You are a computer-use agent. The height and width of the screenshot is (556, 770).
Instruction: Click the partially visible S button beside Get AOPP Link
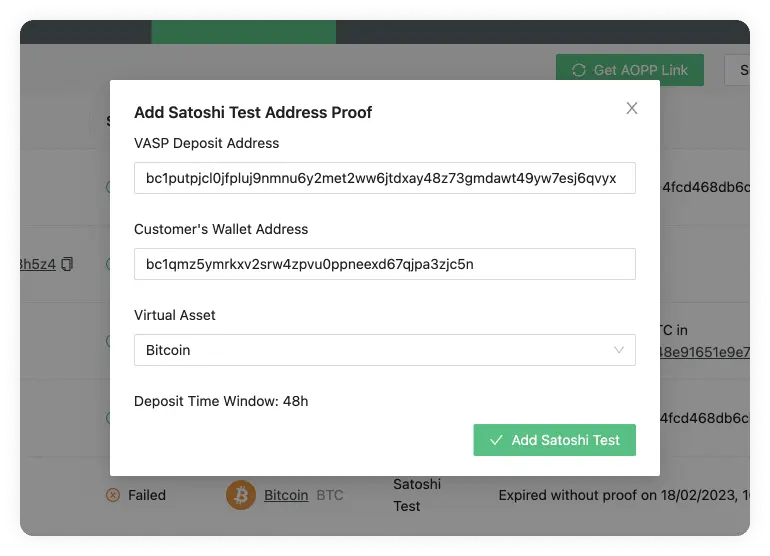(x=738, y=70)
